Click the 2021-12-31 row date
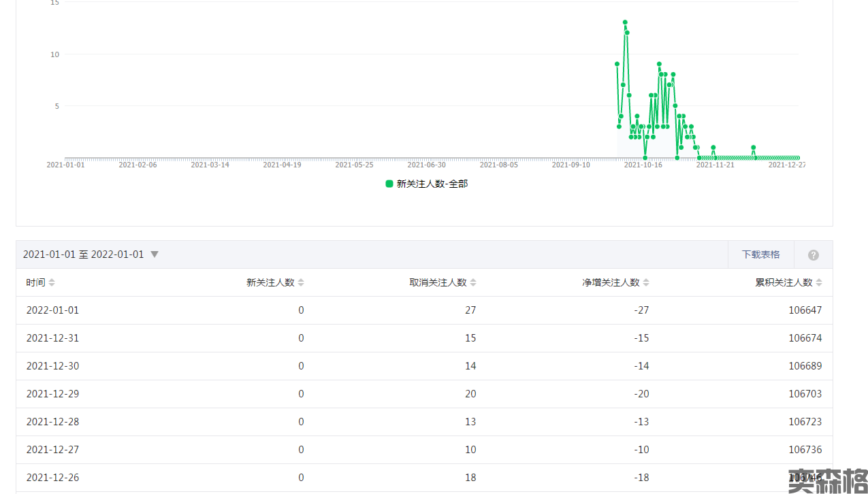Screen dimensions: 868x494 click(x=52, y=338)
